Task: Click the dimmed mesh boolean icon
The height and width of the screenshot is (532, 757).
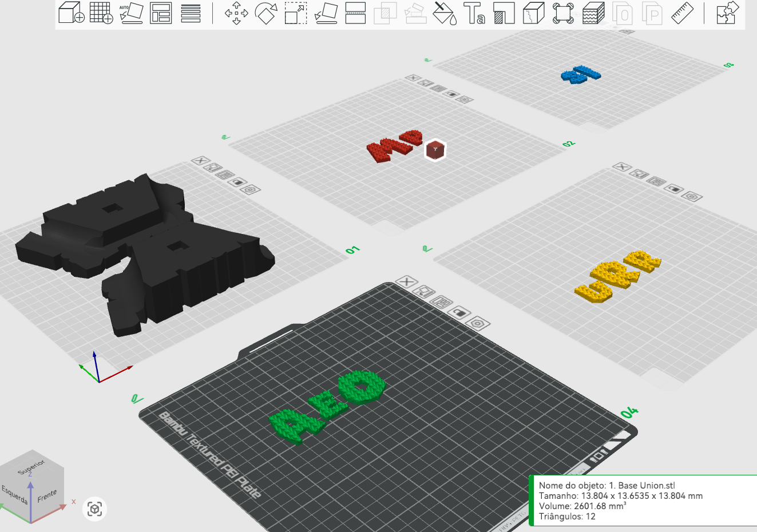Action: tap(385, 13)
